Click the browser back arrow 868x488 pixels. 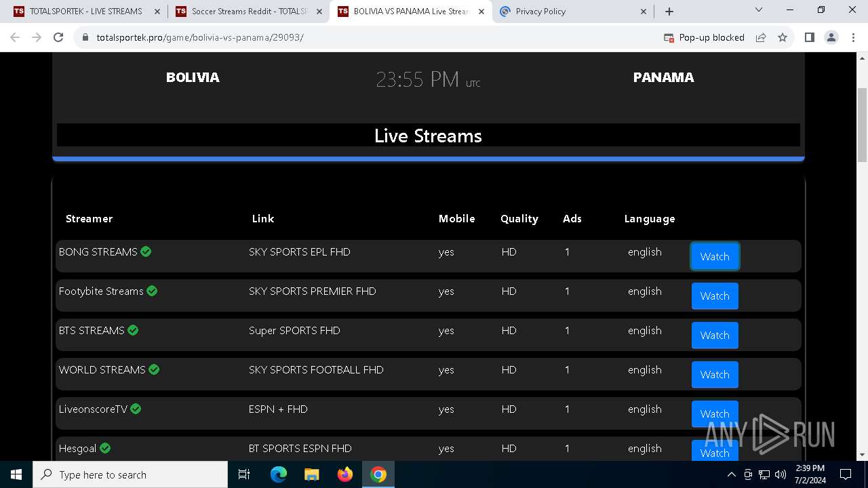pyautogui.click(x=15, y=37)
